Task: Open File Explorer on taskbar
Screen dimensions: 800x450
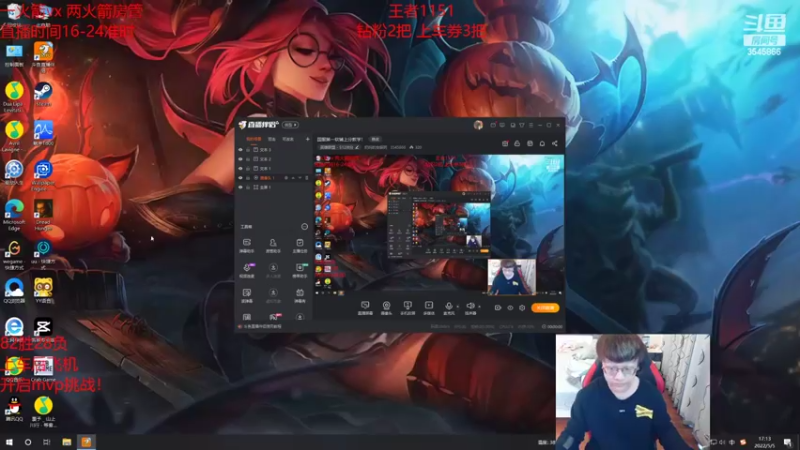Action: click(x=67, y=442)
